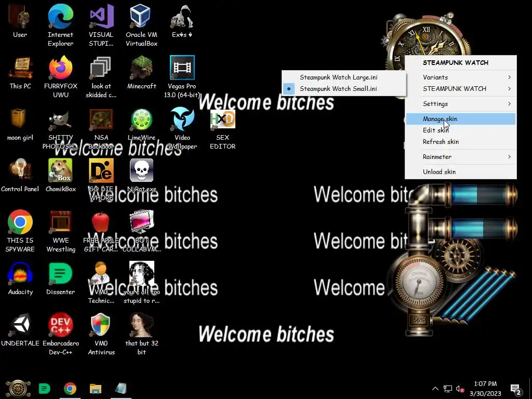This screenshot has height=399, width=532.
Task: Open the Ex♦s hooded figure icon
Action: pyautogui.click(x=182, y=21)
